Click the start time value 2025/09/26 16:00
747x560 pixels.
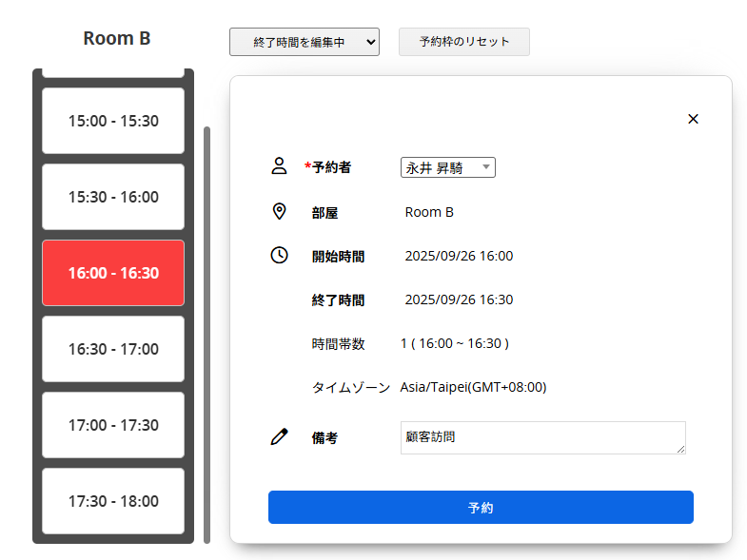click(459, 256)
